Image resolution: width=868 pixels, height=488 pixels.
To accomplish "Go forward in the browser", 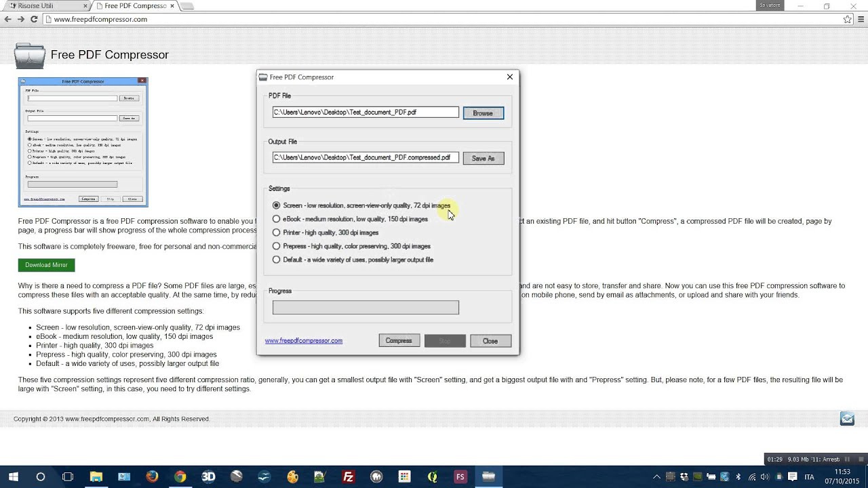I will click(x=21, y=20).
